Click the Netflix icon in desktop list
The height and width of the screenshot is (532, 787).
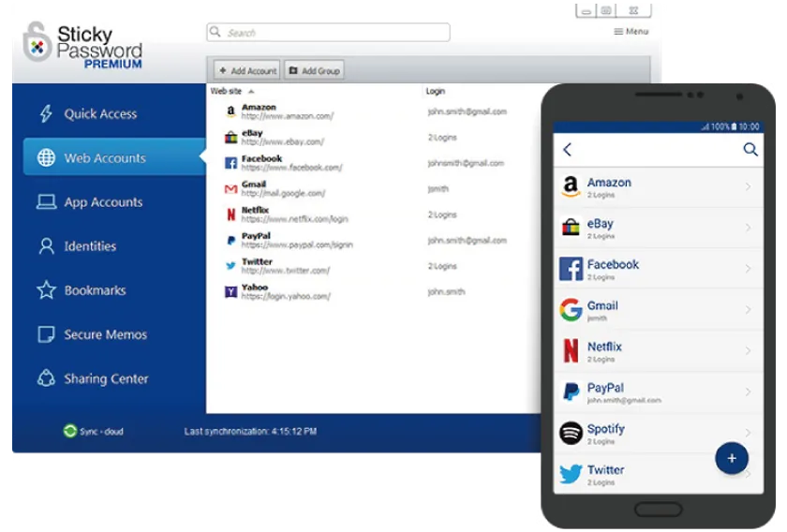(x=230, y=214)
